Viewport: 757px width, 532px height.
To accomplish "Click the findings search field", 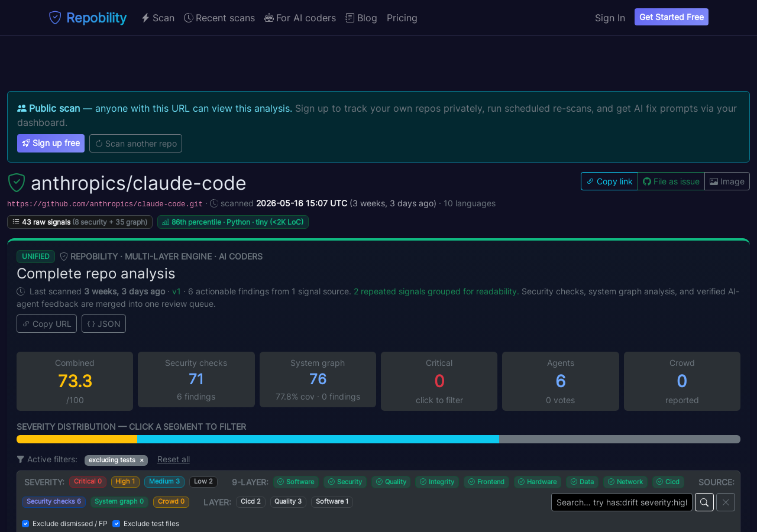I will [622, 502].
